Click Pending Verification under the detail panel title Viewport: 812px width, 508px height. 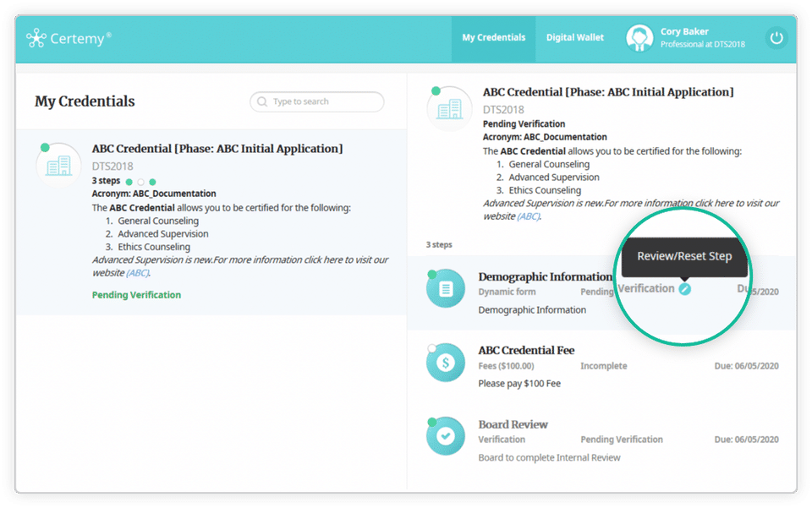point(524,124)
